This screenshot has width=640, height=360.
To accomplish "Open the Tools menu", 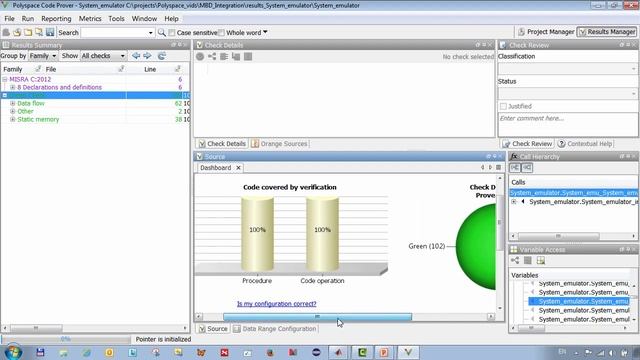I will coord(116,19).
